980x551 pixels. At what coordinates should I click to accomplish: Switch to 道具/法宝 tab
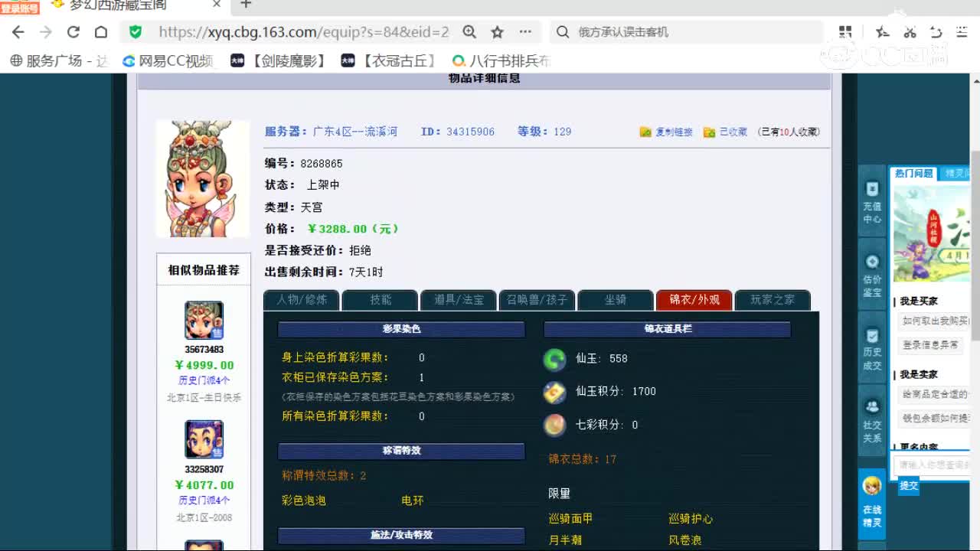(459, 300)
